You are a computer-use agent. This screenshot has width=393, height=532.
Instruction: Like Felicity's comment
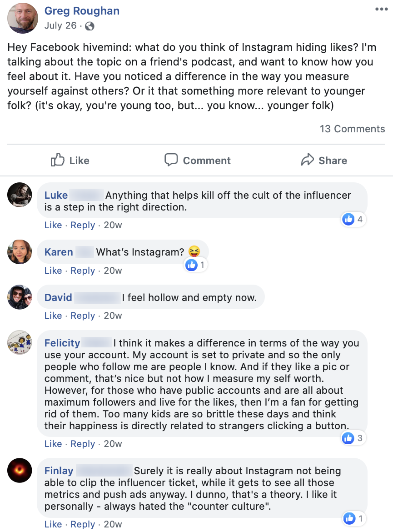[53, 444]
